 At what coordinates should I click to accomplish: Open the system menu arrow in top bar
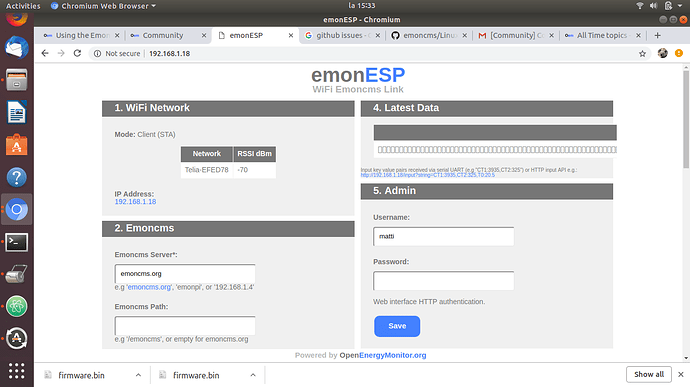pos(680,6)
